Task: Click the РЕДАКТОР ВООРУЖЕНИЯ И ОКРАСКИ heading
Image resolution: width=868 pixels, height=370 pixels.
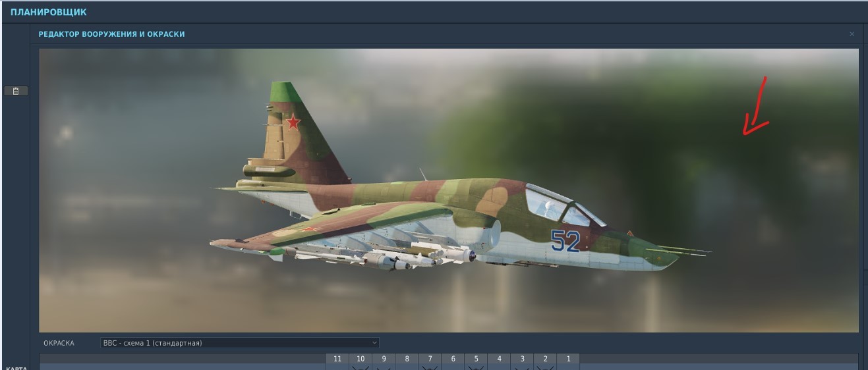Action: [111, 34]
